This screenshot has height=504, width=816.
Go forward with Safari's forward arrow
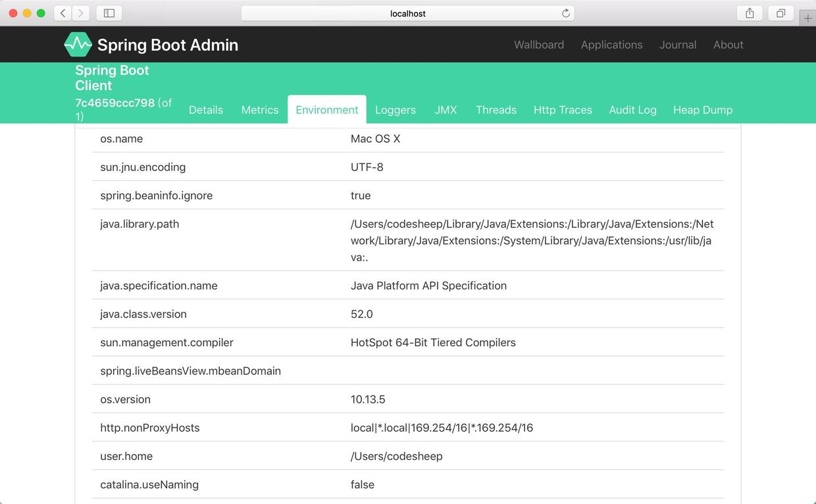coord(81,13)
